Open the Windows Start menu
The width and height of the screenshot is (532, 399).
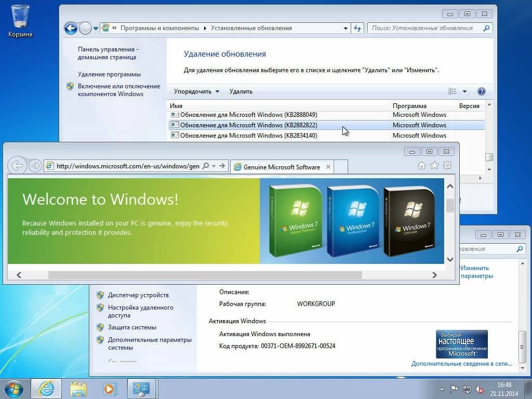point(14,389)
